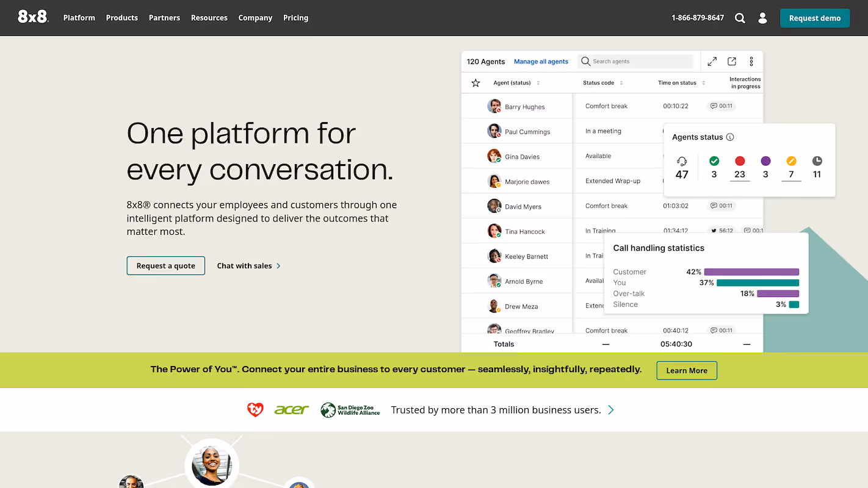Screen dimensions: 868x488
Task: Sort by Agent (status) column arrows
Action: point(538,83)
